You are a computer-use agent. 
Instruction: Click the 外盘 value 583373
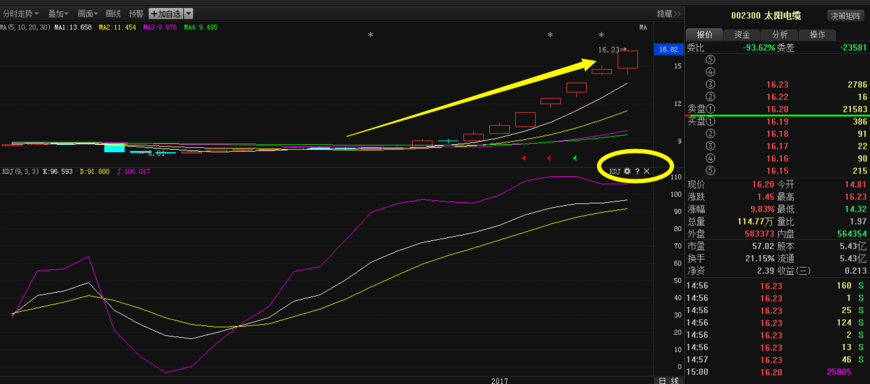(760, 234)
